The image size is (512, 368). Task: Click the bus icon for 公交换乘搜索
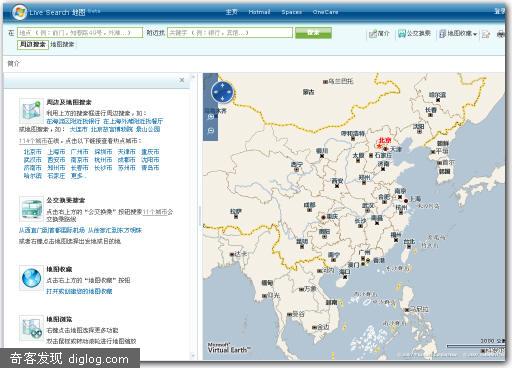pos(31,209)
